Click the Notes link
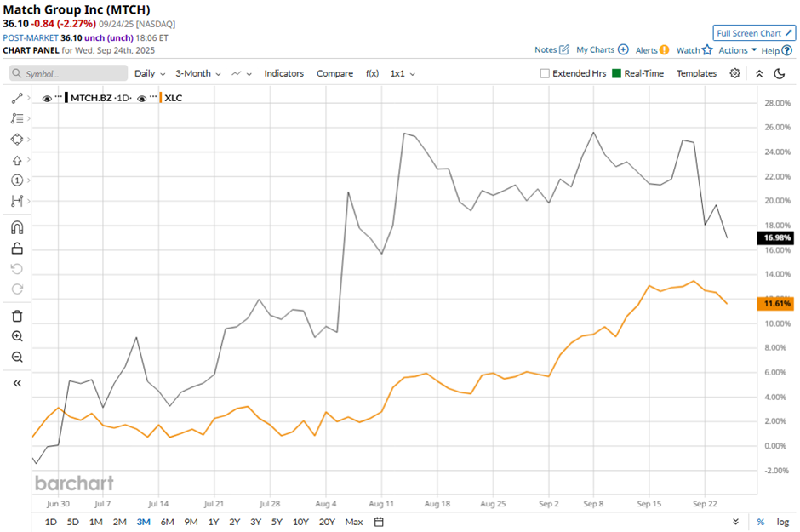Screen dimensions: 800x532 [546, 49]
